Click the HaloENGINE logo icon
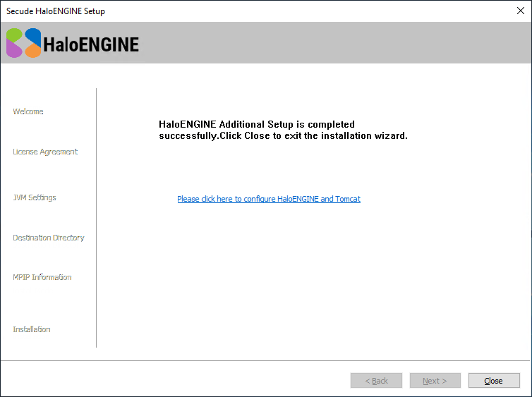Screen dimensions: 532x397 click(x=23, y=43)
